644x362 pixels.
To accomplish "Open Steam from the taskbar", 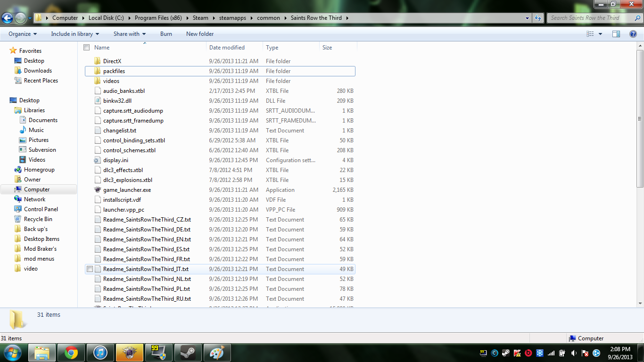I will coord(188,353).
